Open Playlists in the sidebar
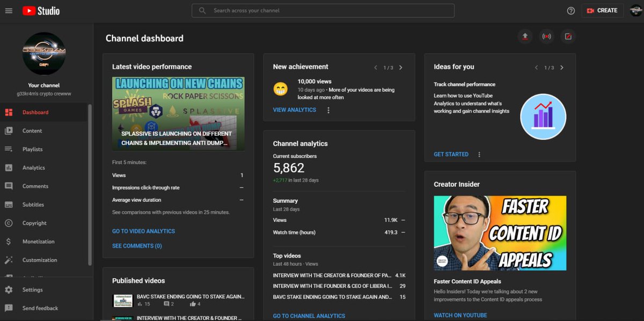Image resolution: width=644 pixels, height=321 pixels. point(43,149)
